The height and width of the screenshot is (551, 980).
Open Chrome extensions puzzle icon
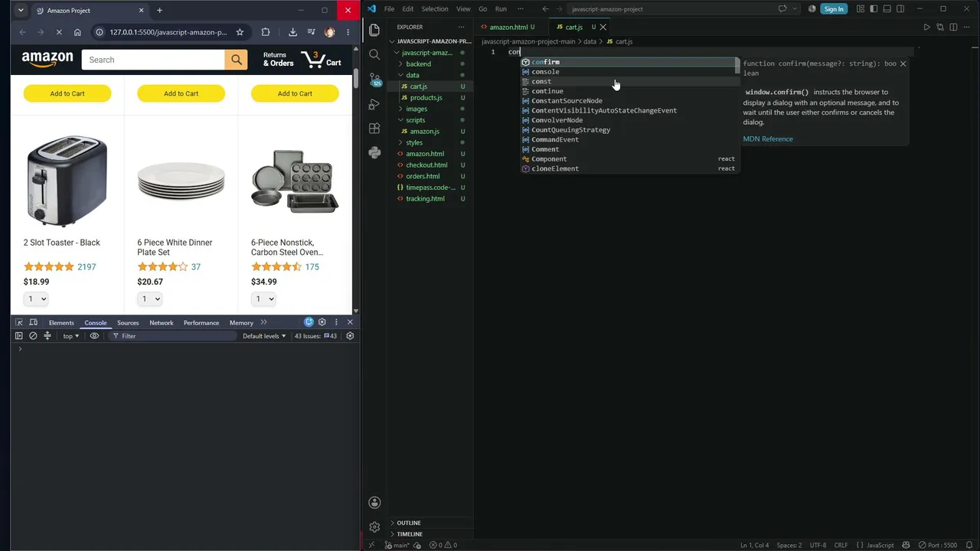266,32
